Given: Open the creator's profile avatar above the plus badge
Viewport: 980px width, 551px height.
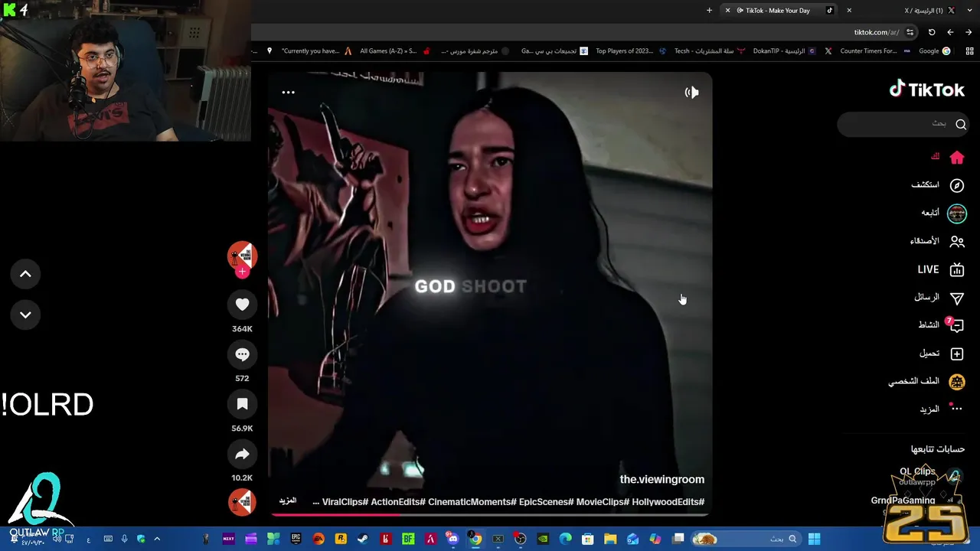Looking at the screenshot, I should (x=242, y=255).
